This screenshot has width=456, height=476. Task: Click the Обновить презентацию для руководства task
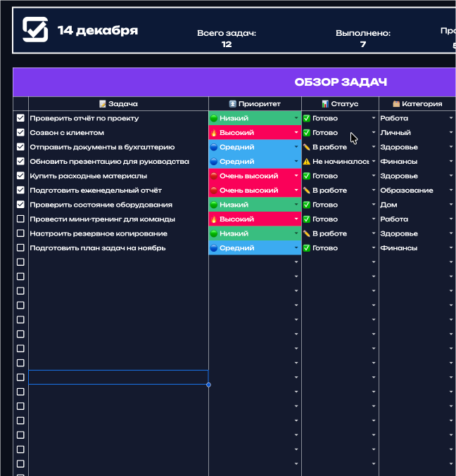[109, 162]
